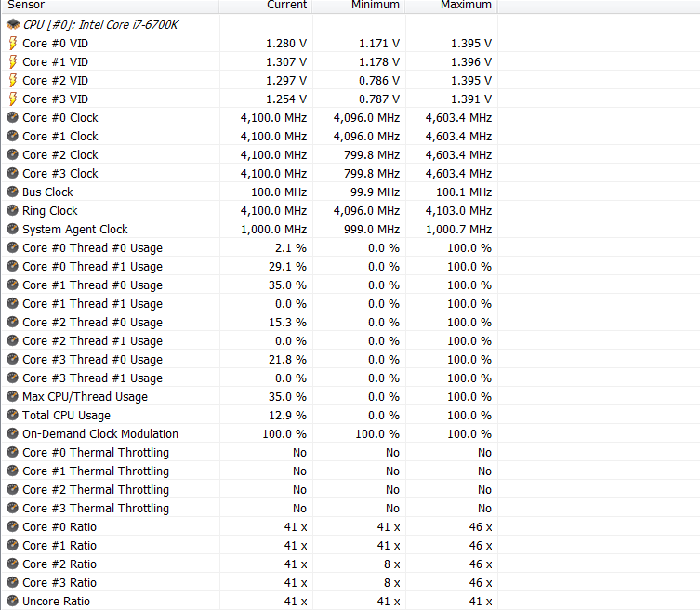
Task: Click the current usage value 2.1 %
Action: 291,248
